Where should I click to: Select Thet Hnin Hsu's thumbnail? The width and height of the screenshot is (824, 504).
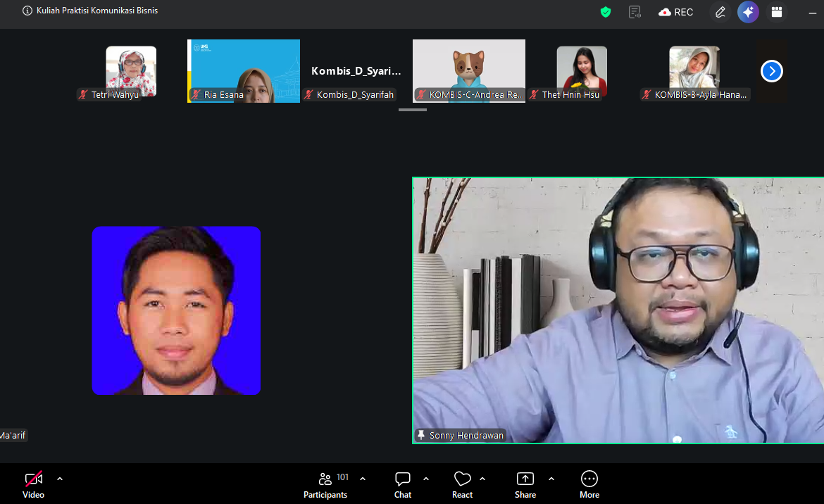(582, 71)
